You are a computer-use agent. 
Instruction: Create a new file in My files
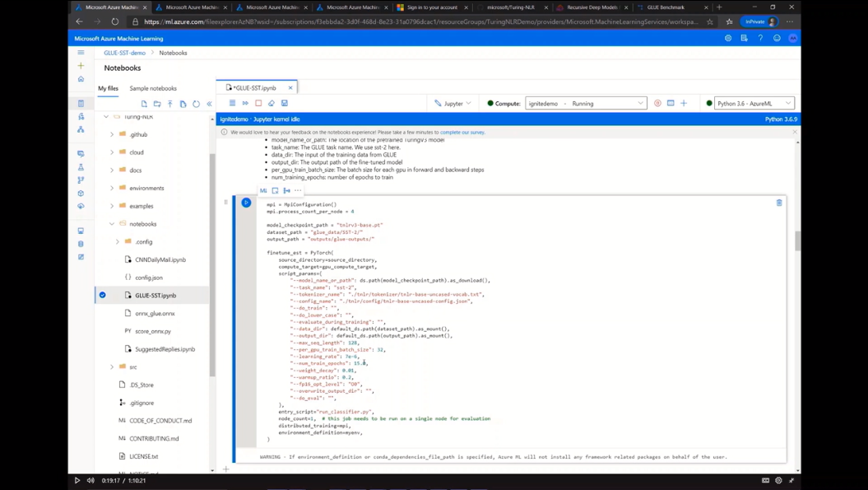(144, 104)
